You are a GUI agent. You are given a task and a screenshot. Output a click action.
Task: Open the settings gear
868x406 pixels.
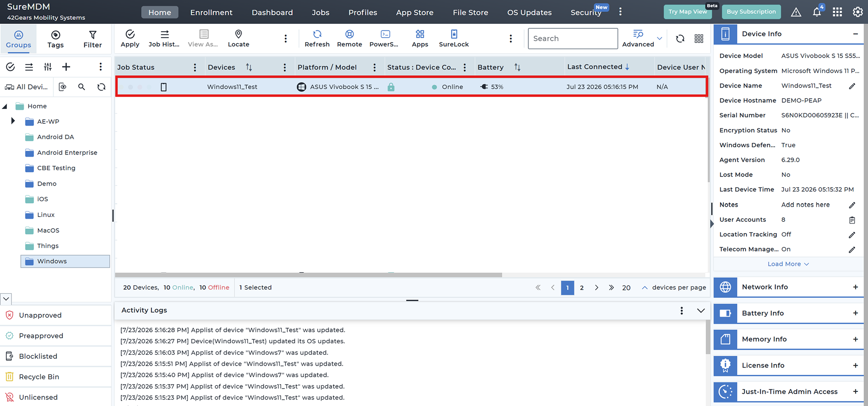click(858, 12)
